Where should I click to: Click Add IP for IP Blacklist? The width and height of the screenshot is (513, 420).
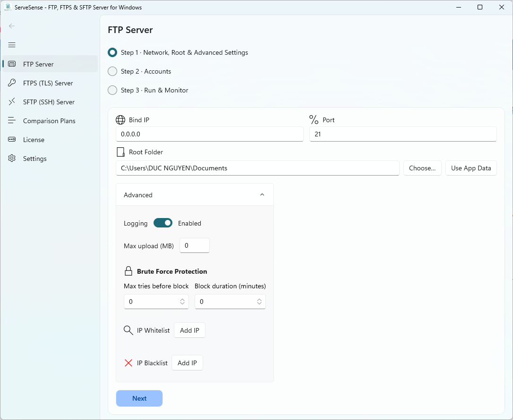tap(187, 363)
